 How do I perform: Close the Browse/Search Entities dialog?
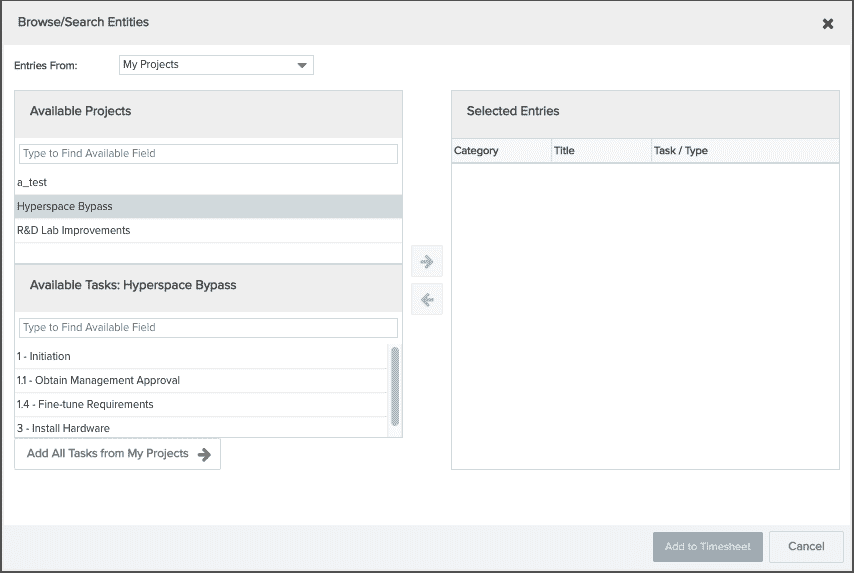(827, 23)
